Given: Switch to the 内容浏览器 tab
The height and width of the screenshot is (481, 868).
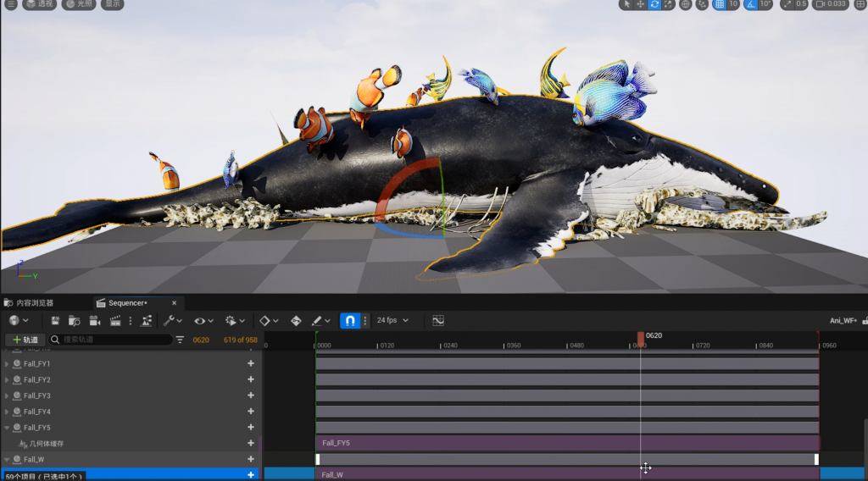Looking at the screenshot, I should pos(30,303).
